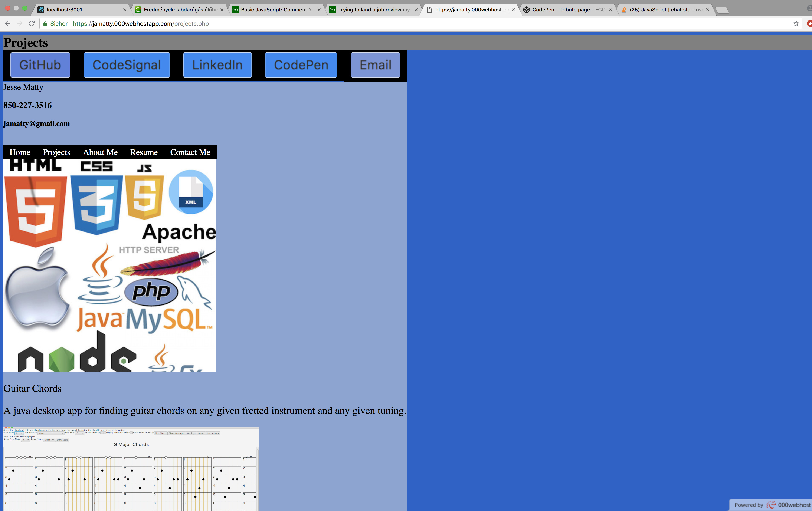This screenshot has height=511, width=812.
Task: Click the CodeSignal button
Action: pyautogui.click(x=127, y=65)
